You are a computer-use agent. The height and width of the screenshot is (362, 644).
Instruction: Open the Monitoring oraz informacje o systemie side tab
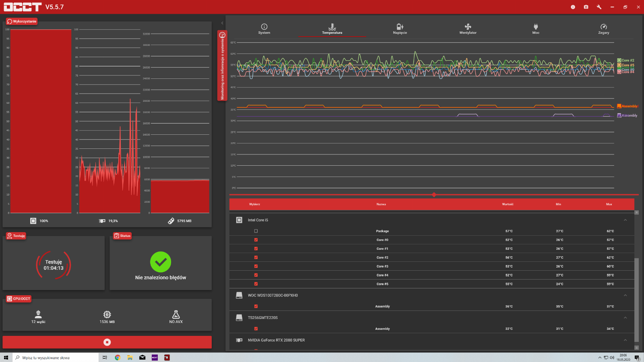(x=222, y=66)
